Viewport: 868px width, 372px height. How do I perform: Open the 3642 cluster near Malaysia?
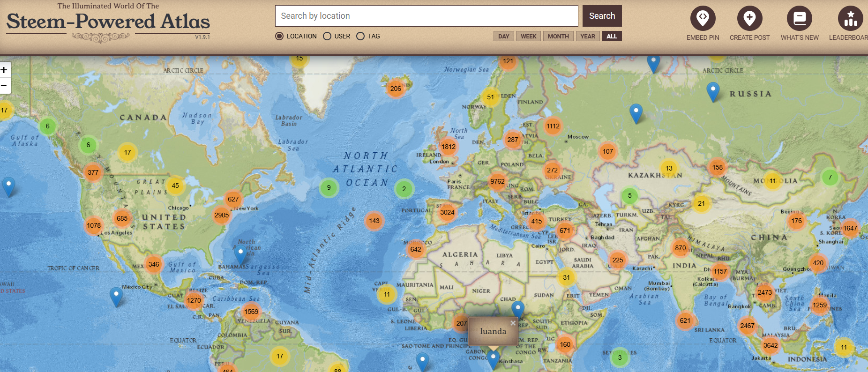771,345
